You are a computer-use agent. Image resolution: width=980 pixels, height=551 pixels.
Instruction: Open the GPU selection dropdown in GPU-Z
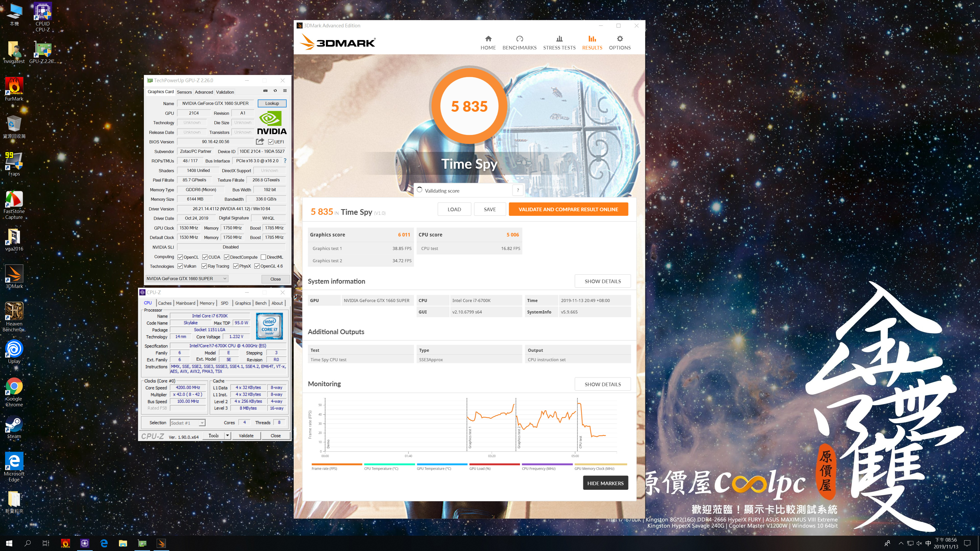pyautogui.click(x=187, y=278)
